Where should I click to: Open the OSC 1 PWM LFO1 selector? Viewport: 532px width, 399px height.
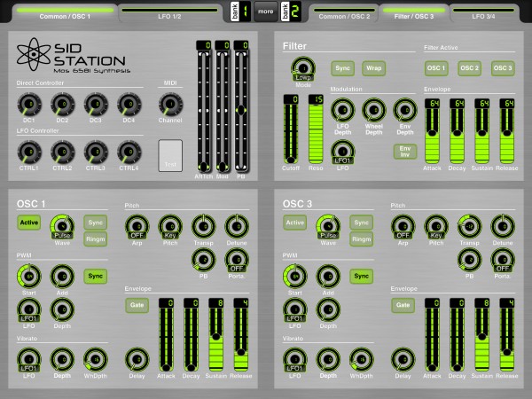tap(29, 310)
